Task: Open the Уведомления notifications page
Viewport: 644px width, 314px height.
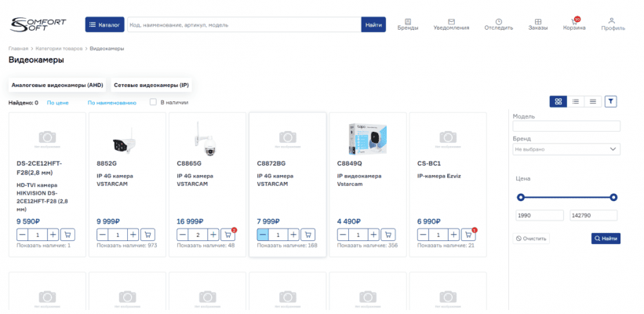Action: (451, 24)
